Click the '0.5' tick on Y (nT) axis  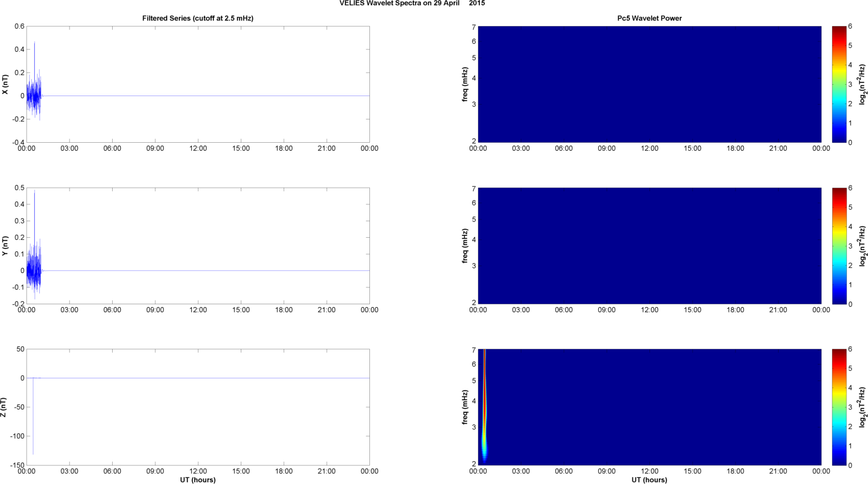point(19,188)
